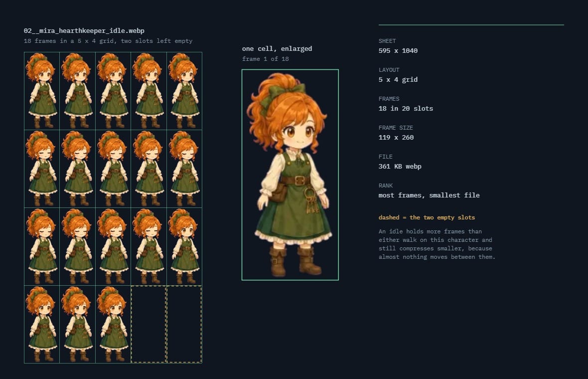Click the 'frame 1 of 18' caption
588x379 pixels.
click(266, 59)
